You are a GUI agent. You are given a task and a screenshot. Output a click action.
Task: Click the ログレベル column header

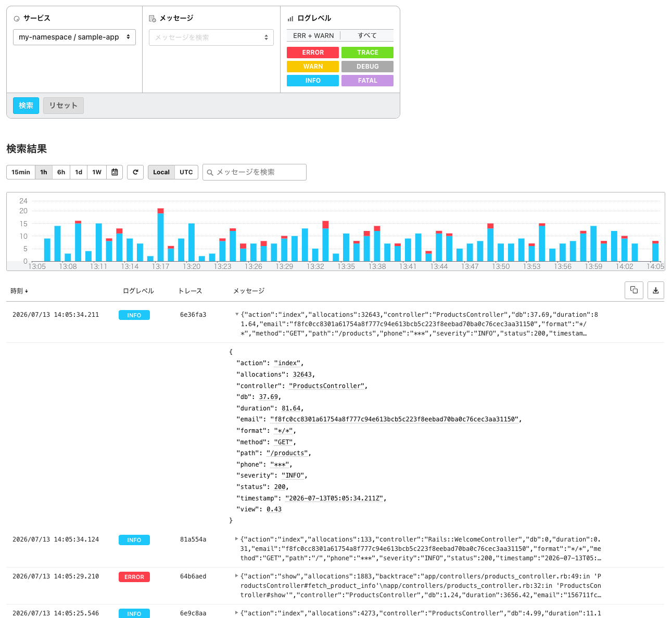(x=138, y=291)
